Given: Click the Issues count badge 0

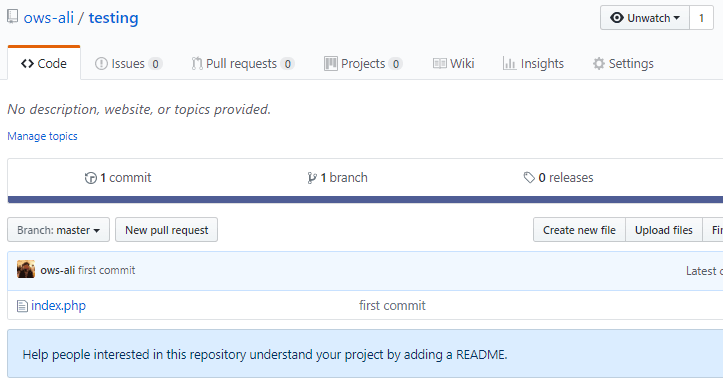Looking at the screenshot, I should coord(155,64).
